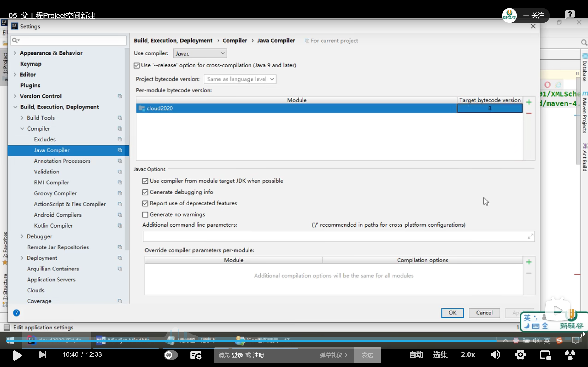
Task: Mute video with the speaker volume icon
Action: click(495, 355)
